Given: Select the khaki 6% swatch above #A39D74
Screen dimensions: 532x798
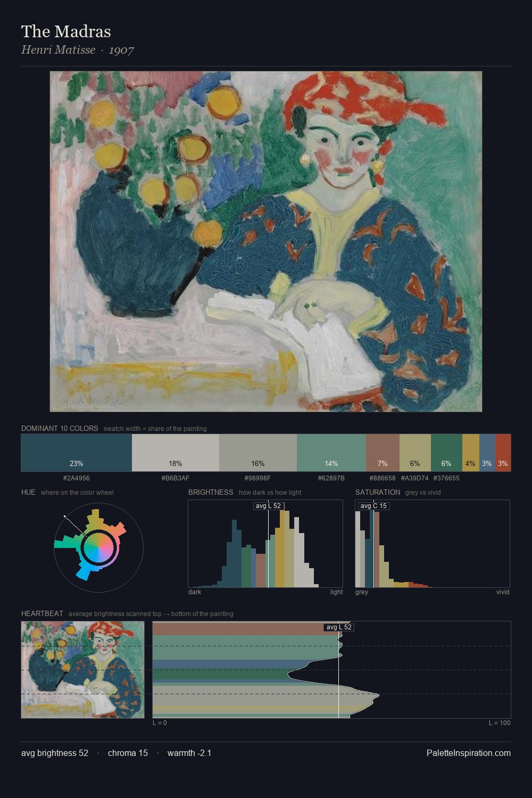Looking at the screenshot, I should tap(415, 453).
